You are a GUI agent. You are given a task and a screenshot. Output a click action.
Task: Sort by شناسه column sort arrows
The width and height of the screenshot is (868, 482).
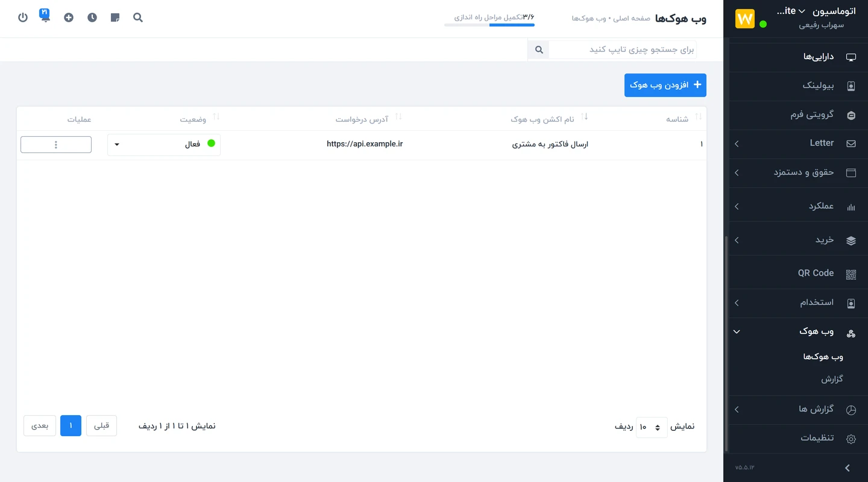point(699,116)
